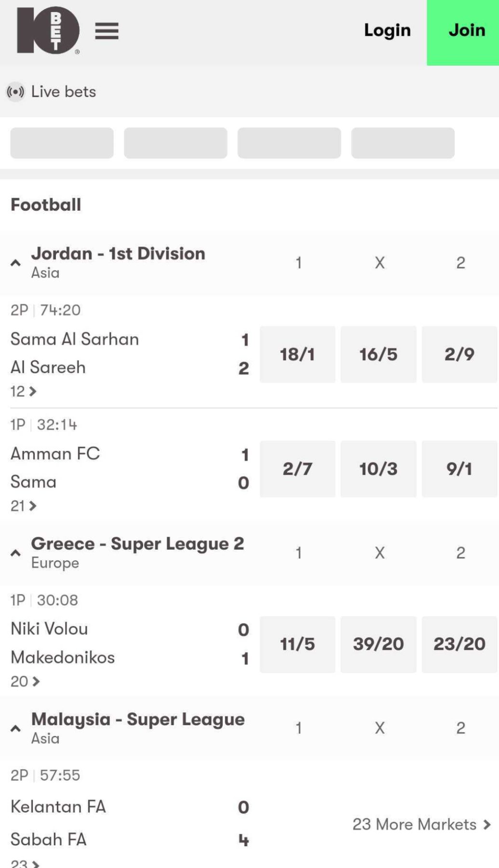The image size is (499, 868).
Task: Open 20 more markets for Niki Volou match
Action: tap(25, 681)
